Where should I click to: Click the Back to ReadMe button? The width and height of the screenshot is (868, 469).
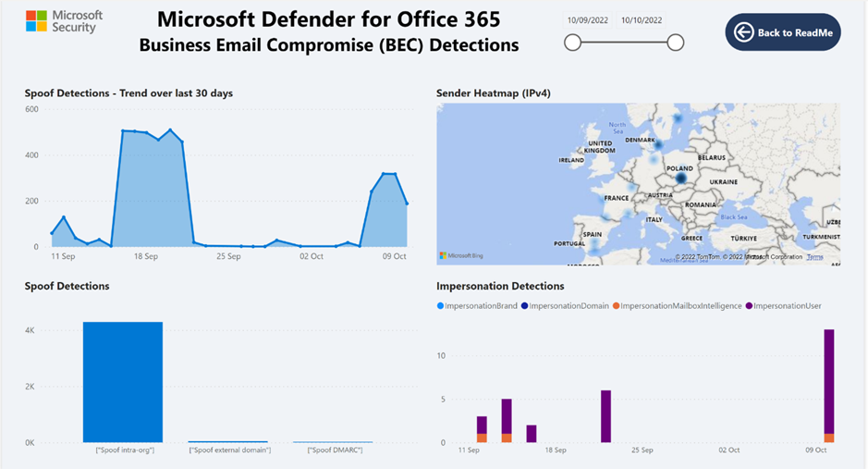point(783,32)
